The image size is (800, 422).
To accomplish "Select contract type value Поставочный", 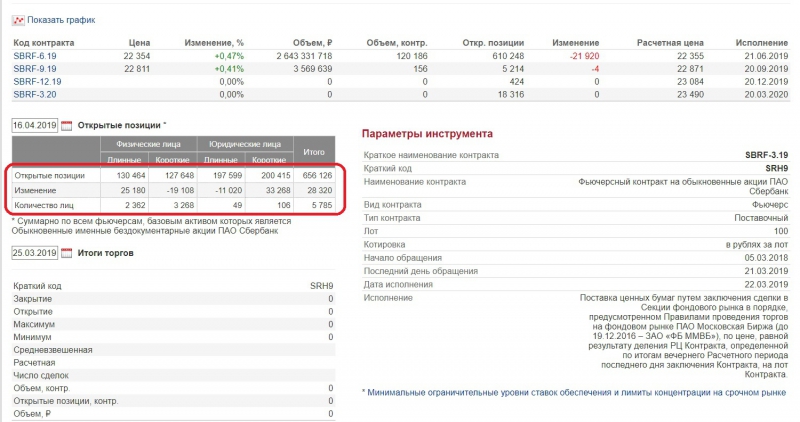I will (x=761, y=218).
